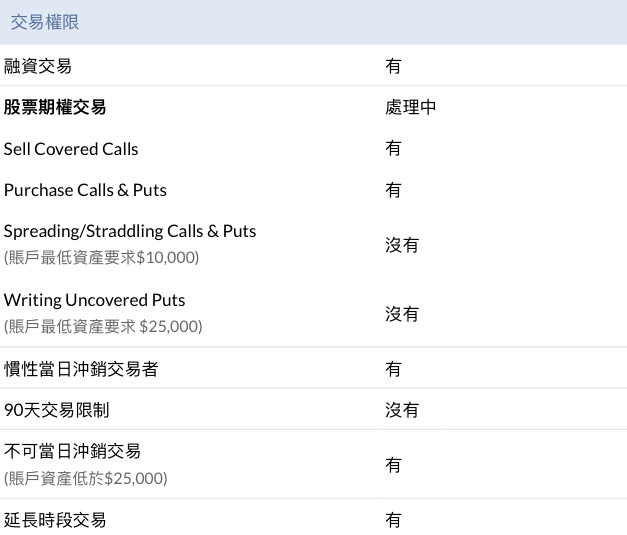Select the Purchase Calls & Puts label
Screen dimensions: 627x535
[x=85, y=190]
